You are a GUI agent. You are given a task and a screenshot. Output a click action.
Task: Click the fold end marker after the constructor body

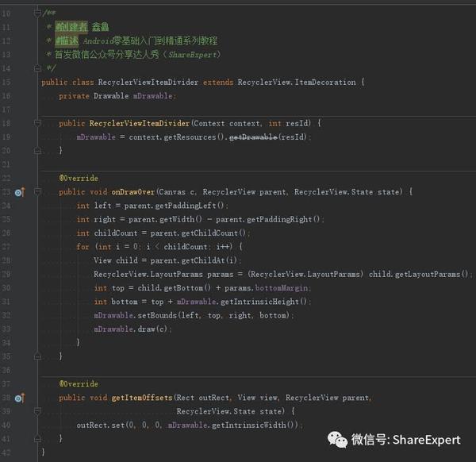[37, 150]
